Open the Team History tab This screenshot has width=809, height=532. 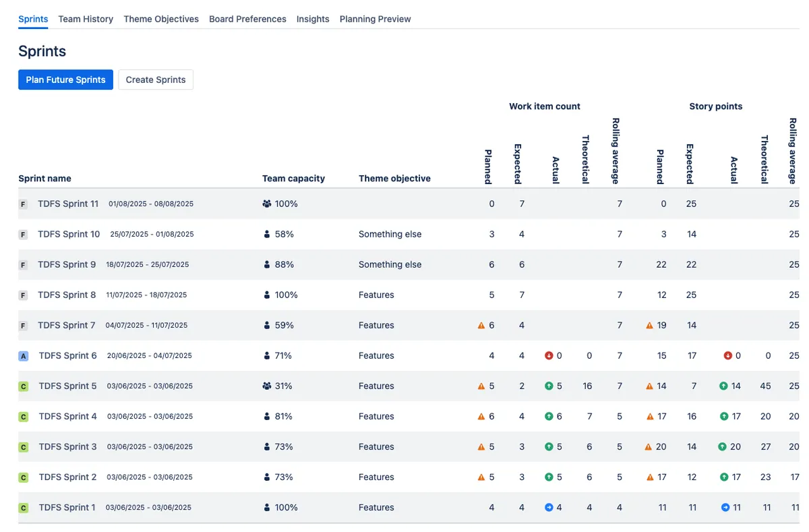(86, 19)
